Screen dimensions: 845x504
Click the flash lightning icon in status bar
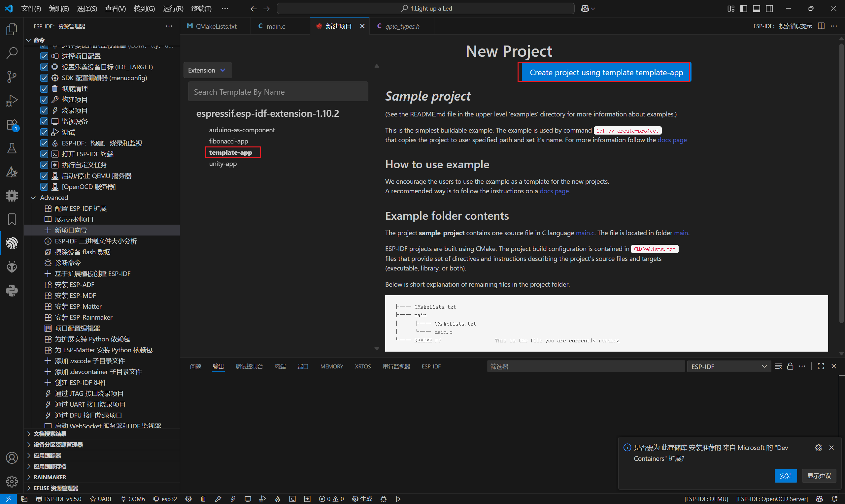point(233,499)
